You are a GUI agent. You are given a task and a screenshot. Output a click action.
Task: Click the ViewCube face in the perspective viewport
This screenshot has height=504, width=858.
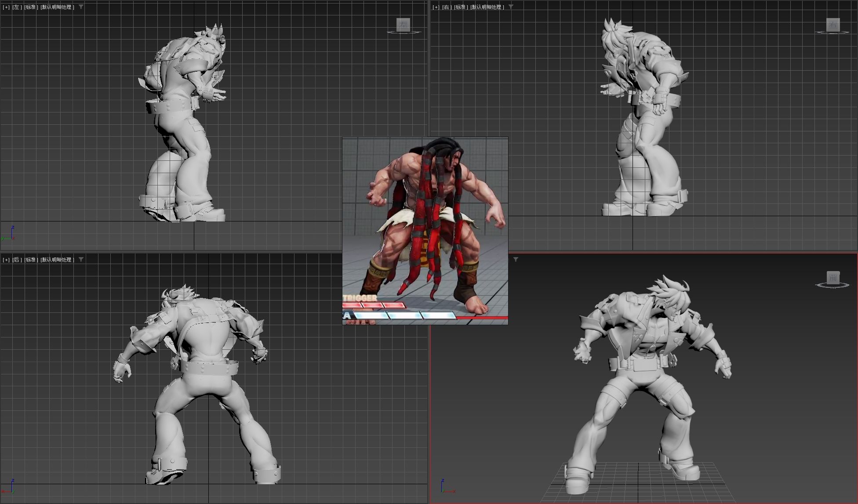pyautogui.click(x=833, y=277)
